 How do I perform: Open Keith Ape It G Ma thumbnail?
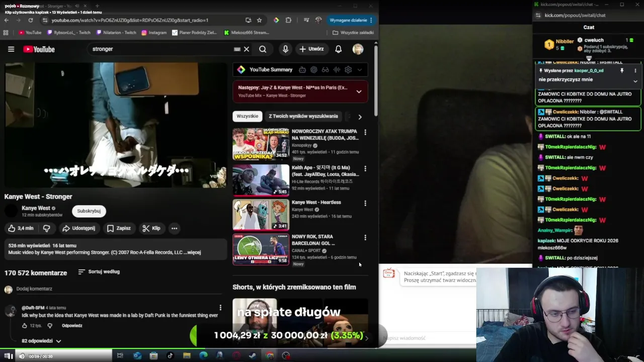[261, 180]
